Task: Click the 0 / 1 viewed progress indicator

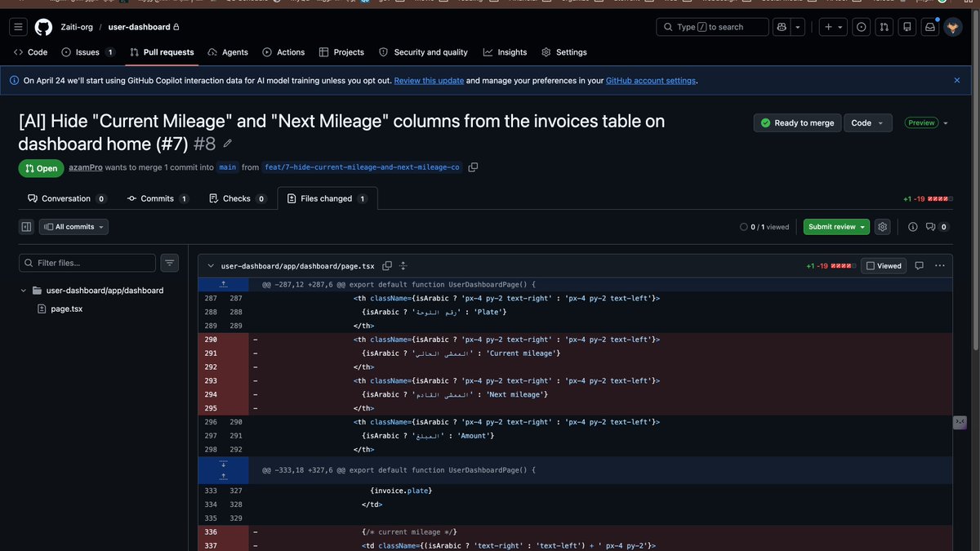Action: [x=764, y=227]
